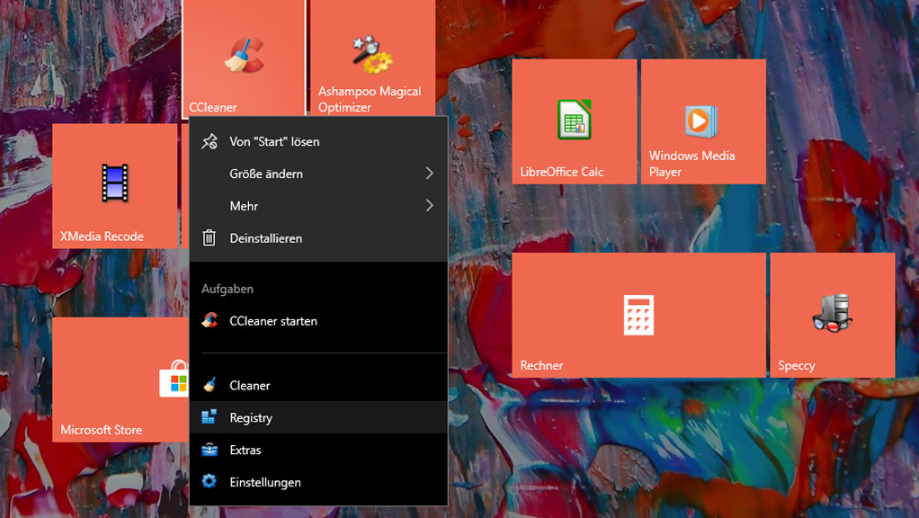Open the Registry jump list entry
Image resolution: width=919 pixels, height=518 pixels.
(318, 417)
